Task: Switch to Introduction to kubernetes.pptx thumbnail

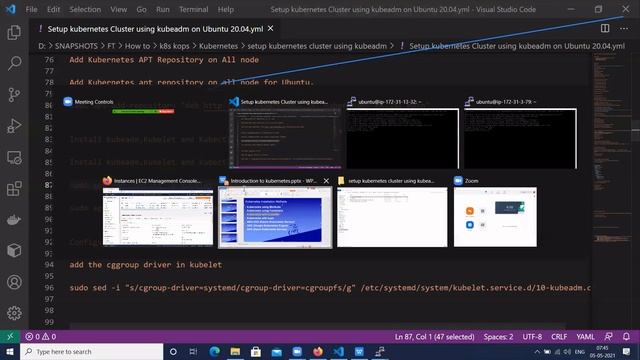Action: click(x=275, y=218)
